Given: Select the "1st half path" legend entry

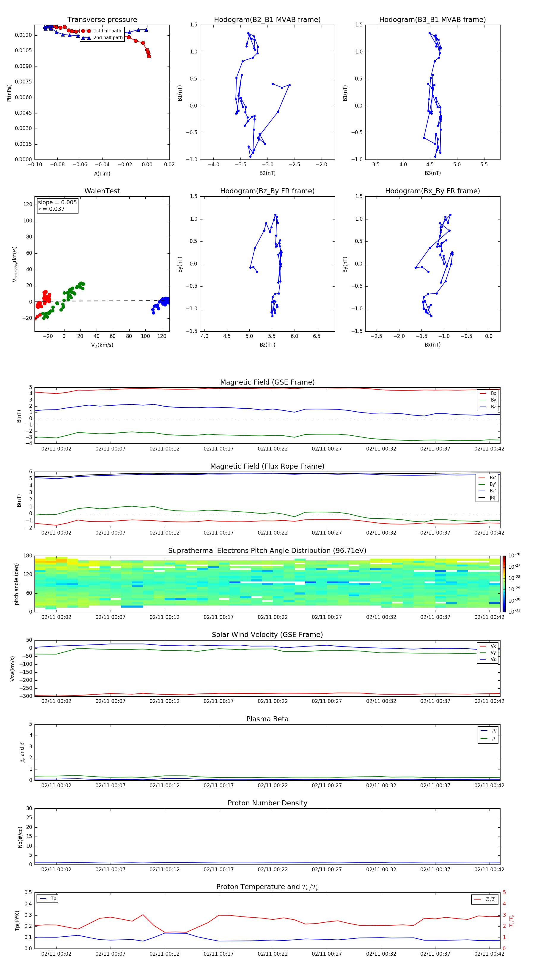Looking at the screenshot, I should point(101,31).
